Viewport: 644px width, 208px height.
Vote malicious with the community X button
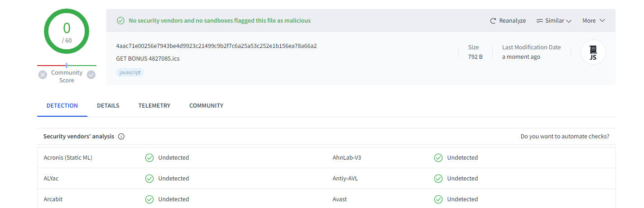[43, 75]
